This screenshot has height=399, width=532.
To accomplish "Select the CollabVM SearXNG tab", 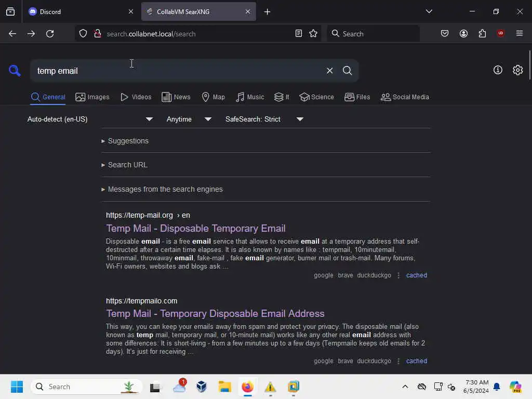I will [198, 12].
